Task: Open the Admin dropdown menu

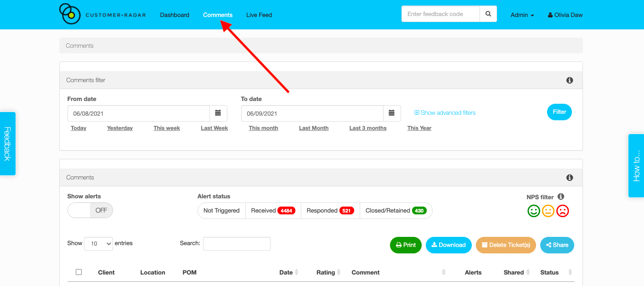Action: coord(522,15)
